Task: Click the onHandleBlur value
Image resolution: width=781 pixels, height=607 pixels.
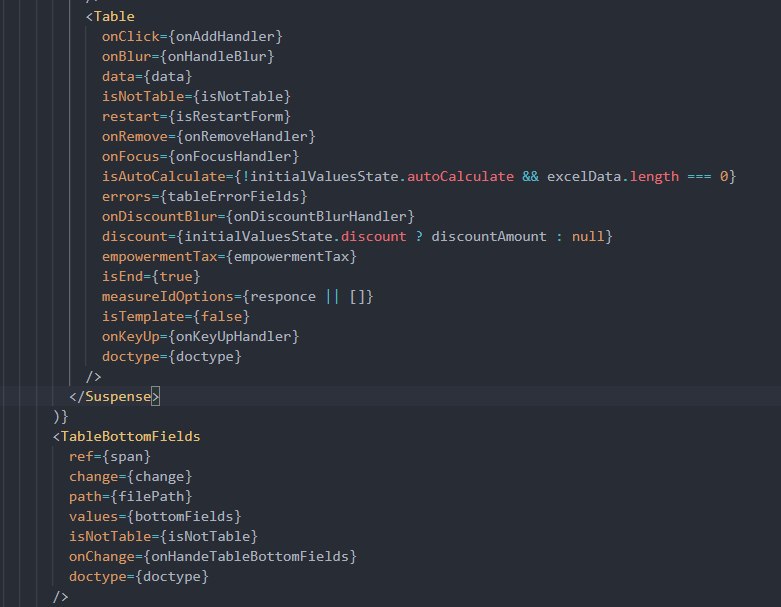Action: point(217,56)
